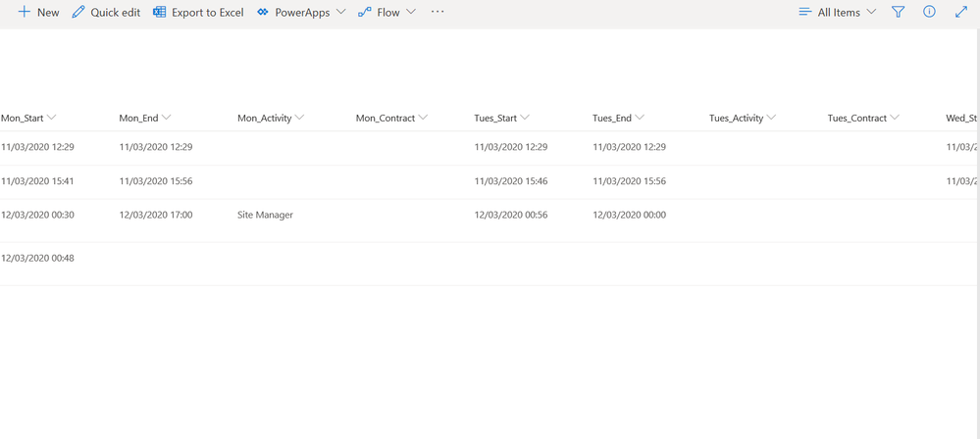The width and height of the screenshot is (980, 439).
Task: Select Mon_End cell 12/03/2020 17:00
Action: click(156, 215)
